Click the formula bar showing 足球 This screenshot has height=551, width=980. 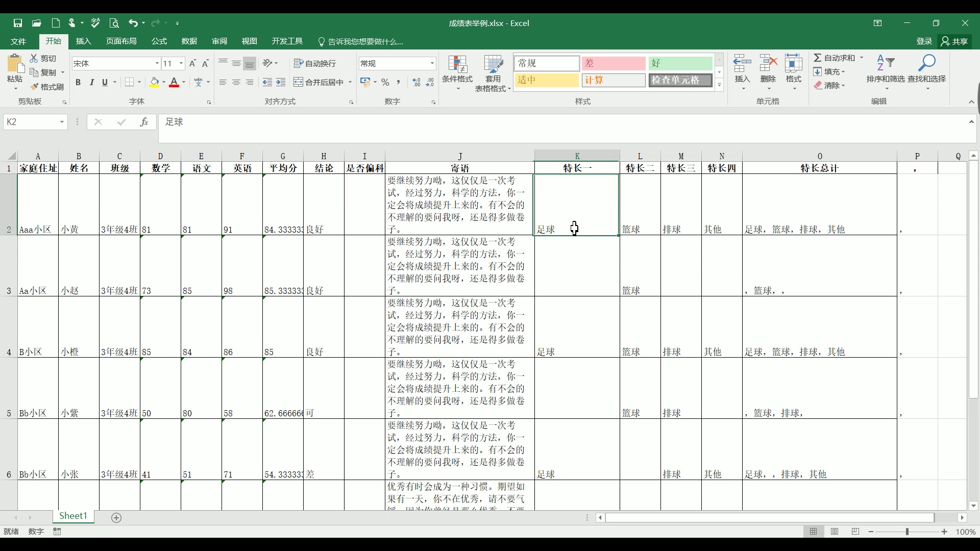point(561,128)
